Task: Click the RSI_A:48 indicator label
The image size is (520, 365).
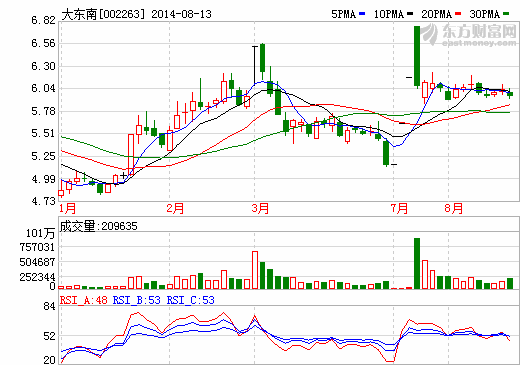Action: click(x=84, y=300)
